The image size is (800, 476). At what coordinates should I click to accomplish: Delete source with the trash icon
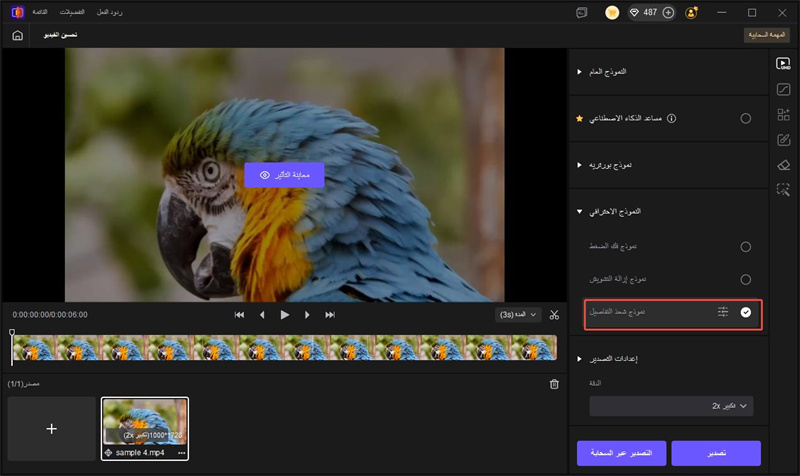[555, 384]
